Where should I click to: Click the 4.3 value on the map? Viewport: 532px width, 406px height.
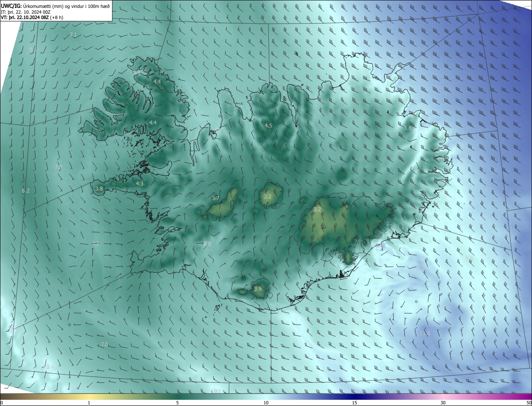(140, 183)
